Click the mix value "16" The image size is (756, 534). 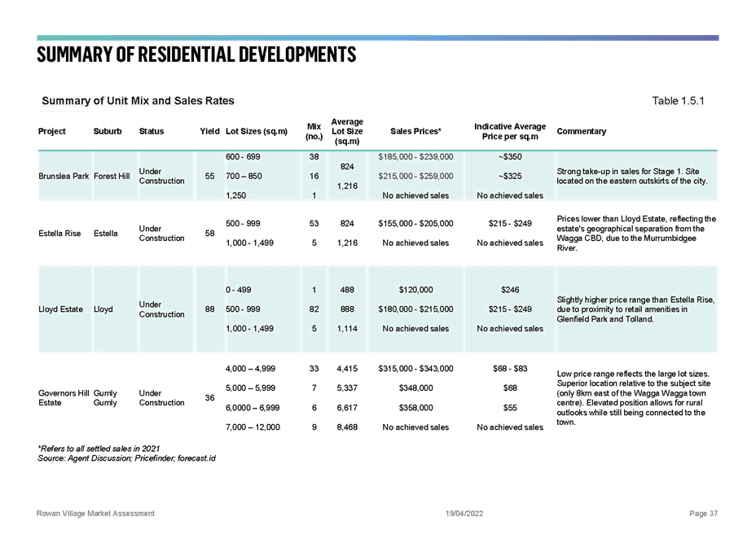[x=314, y=177]
